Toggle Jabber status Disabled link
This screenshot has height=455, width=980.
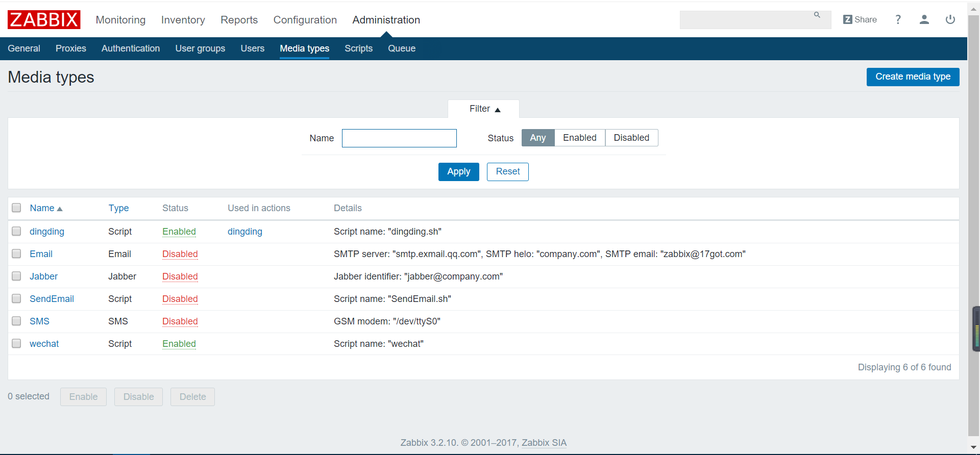point(180,276)
